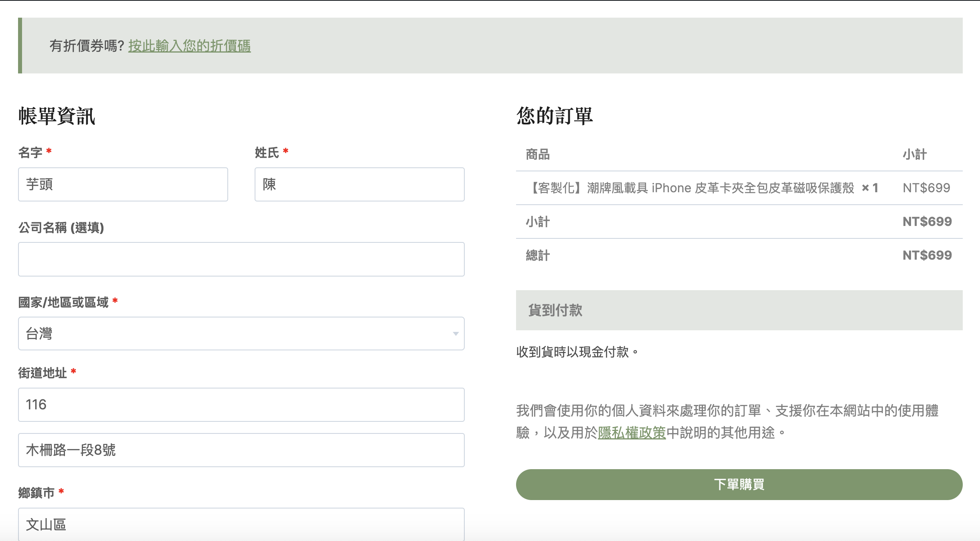Click the 姓氏 last name field
Screen dimensions: 980x541
[359, 184]
